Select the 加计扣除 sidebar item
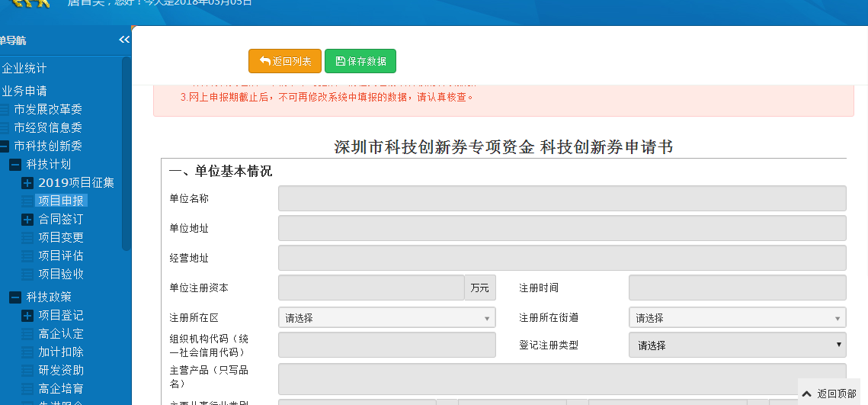Viewport: 868px width, 405px height. 61,352
